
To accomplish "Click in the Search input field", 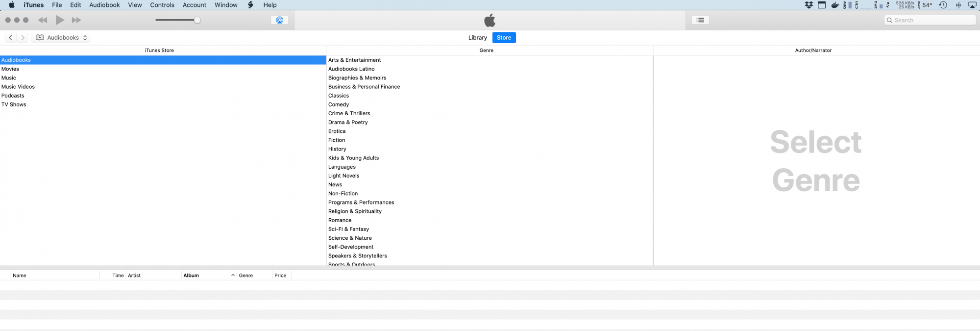I will (930, 20).
